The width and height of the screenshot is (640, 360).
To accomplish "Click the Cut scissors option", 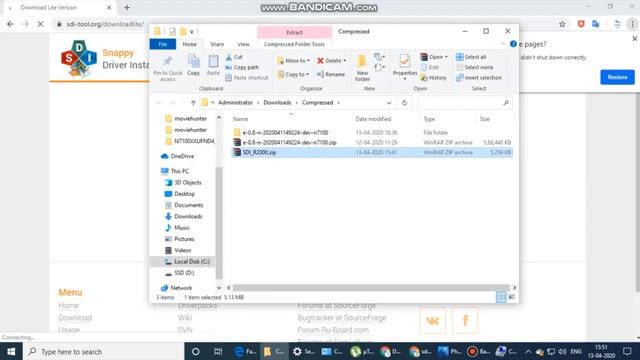I will click(x=234, y=57).
